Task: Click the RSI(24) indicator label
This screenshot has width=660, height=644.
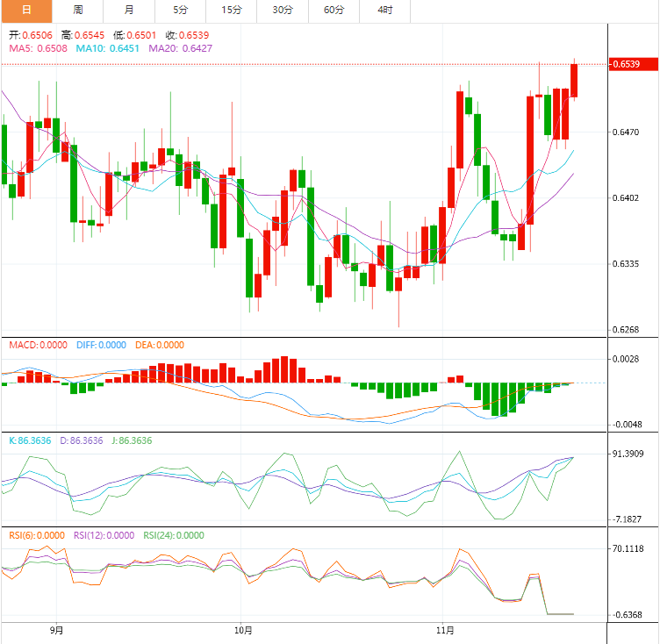Action: tap(173, 535)
